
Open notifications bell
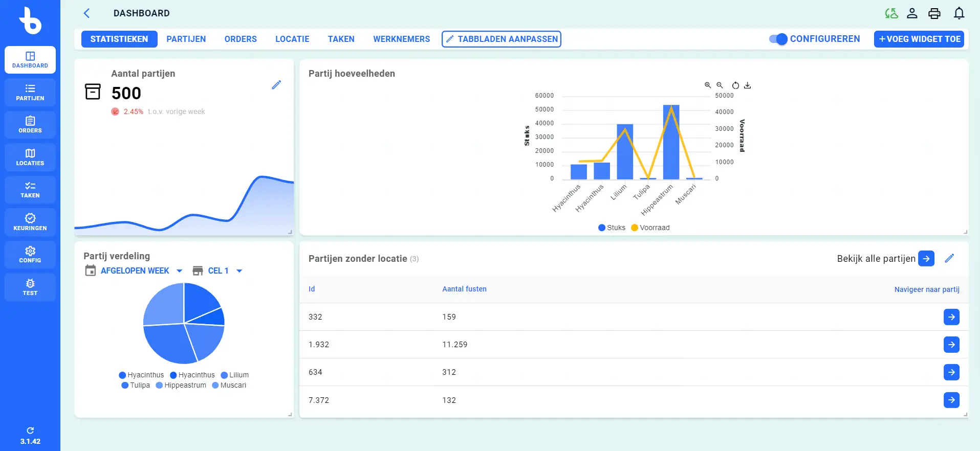[x=959, y=13]
